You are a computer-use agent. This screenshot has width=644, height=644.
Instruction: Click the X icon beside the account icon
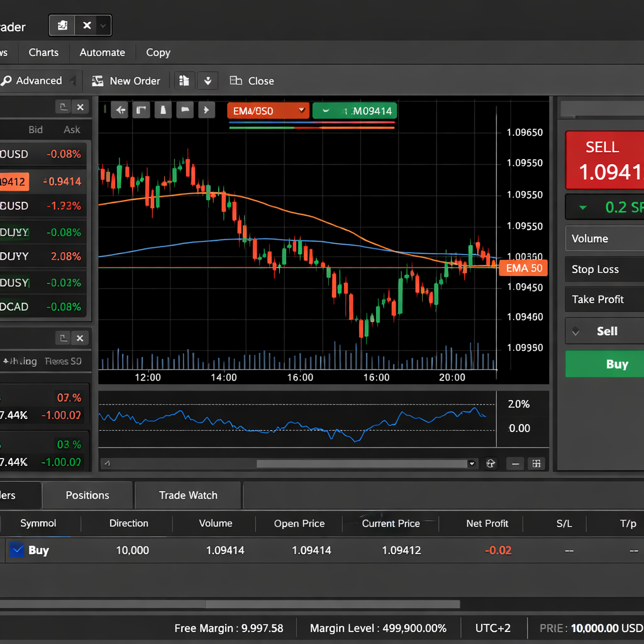click(87, 25)
